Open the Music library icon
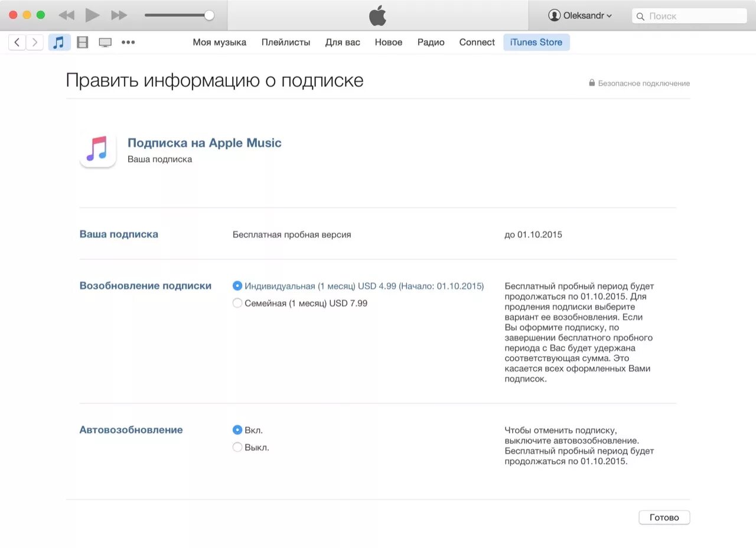The height and width of the screenshot is (548, 756). [59, 42]
